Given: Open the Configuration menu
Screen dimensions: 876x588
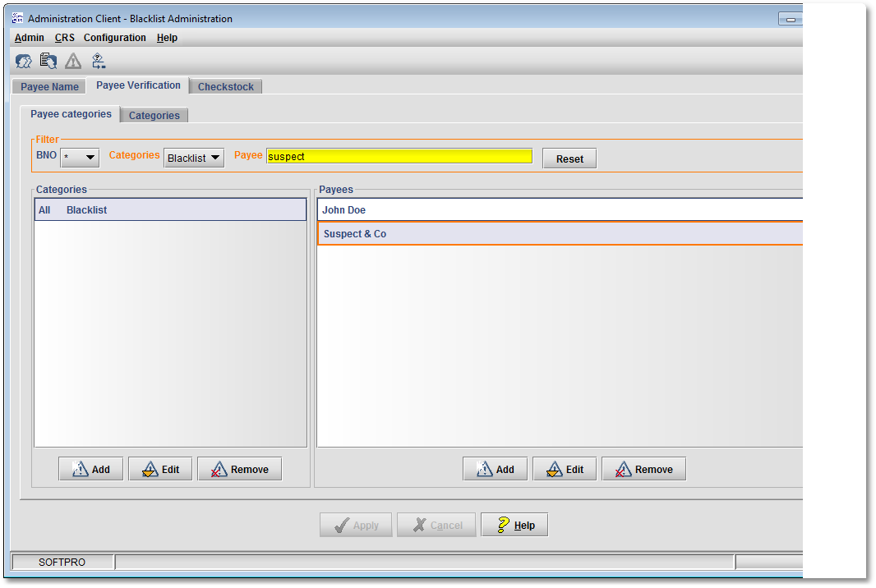Looking at the screenshot, I should (x=115, y=38).
